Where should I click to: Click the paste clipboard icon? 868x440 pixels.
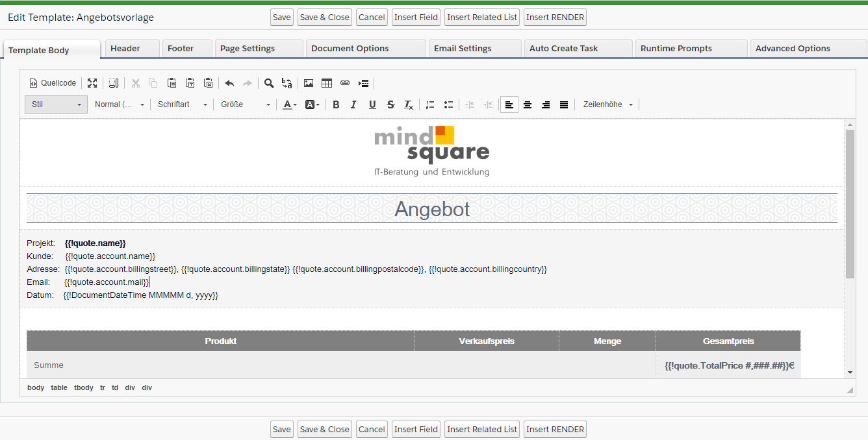click(172, 83)
